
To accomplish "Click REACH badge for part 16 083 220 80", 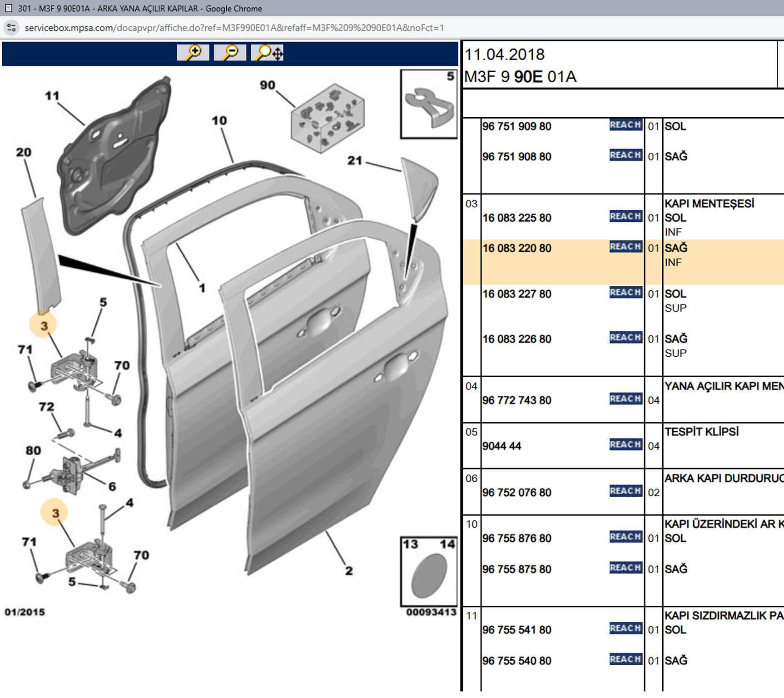I will click(x=625, y=247).
